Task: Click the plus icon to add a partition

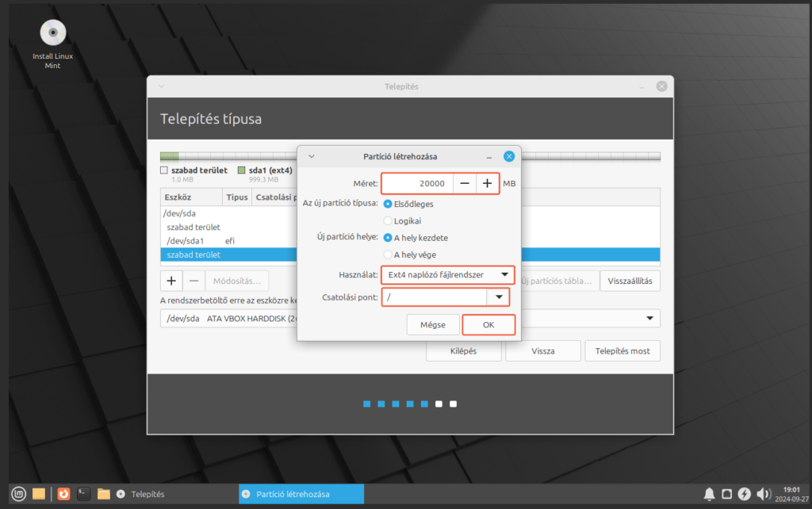Action: (x=171, y=281)
